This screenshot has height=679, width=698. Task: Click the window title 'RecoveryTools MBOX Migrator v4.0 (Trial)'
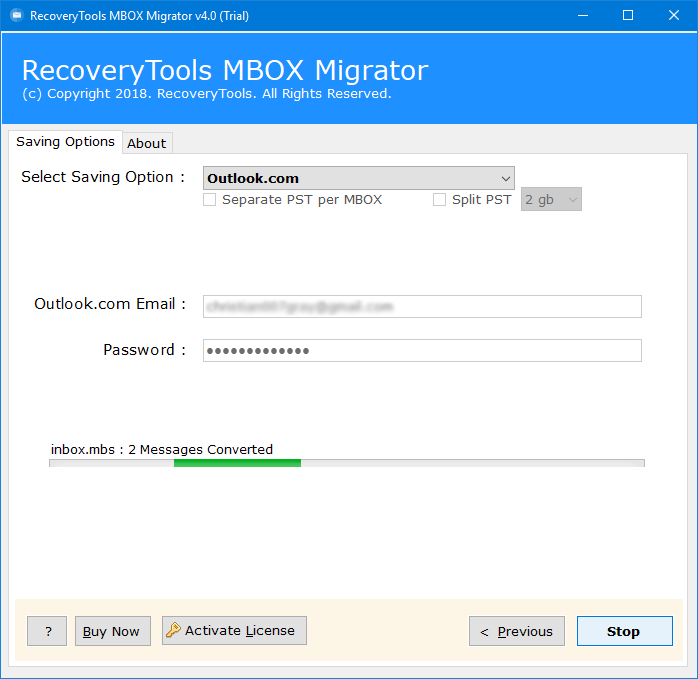[139, 16]
